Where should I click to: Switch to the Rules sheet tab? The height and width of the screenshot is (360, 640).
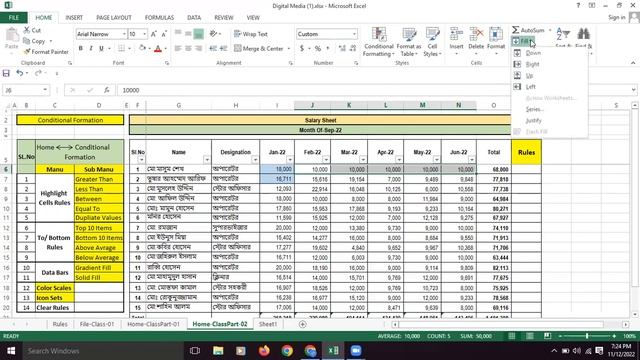pyautogui.click(x=60, y=324)
